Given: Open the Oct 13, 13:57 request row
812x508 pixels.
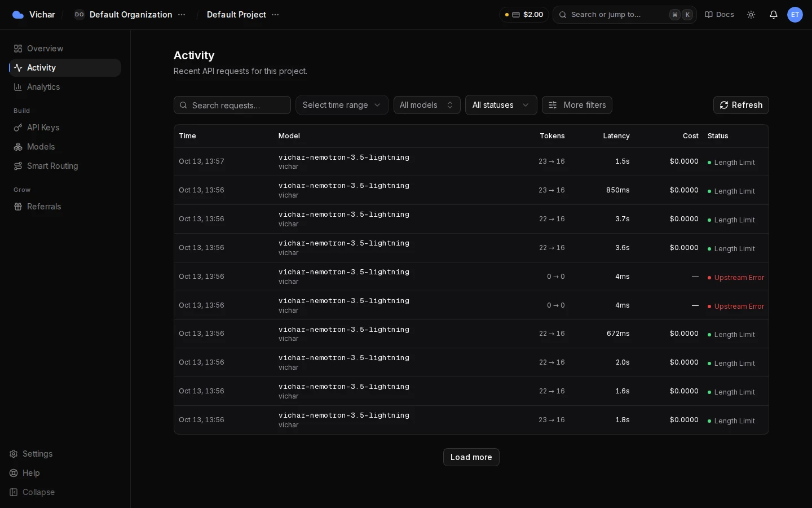Looking at the screenshot, I should pos(471,161).
